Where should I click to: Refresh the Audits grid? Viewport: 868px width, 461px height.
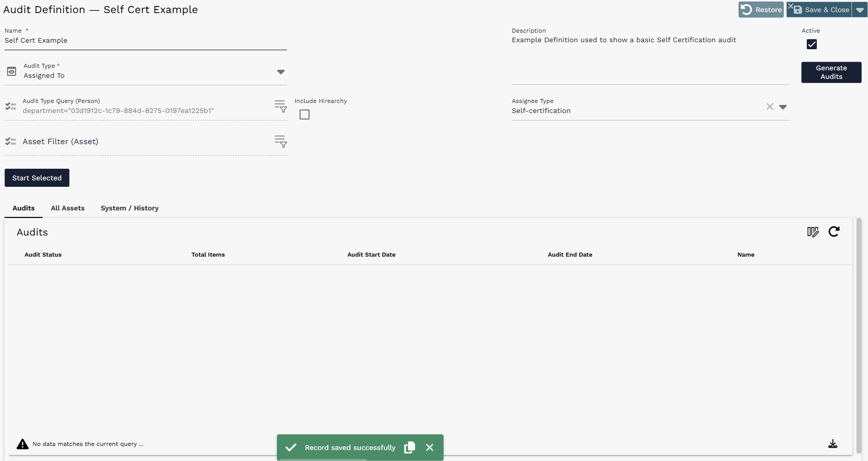(x=834, y=232)
